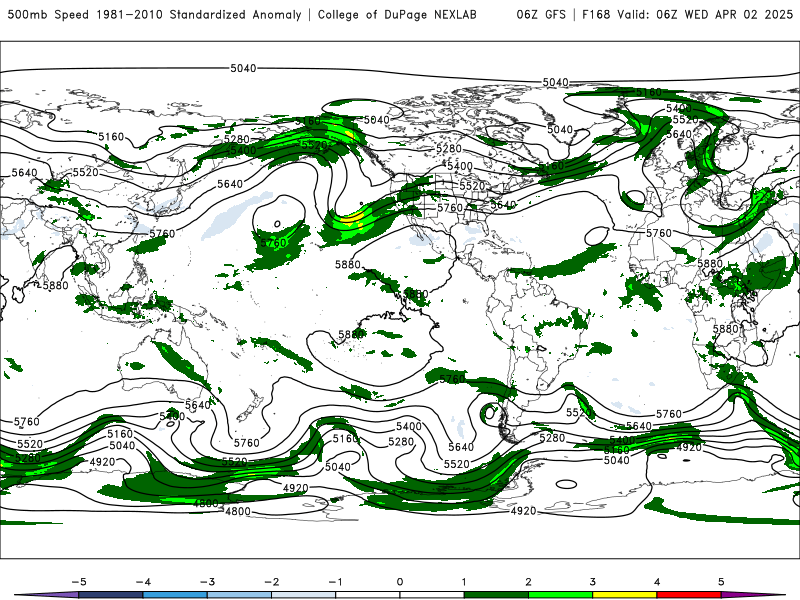Viewport: 800px width, 600px height.
Task: Click the 5520 contour label over the Great Lakes
Action: point(472,186)
